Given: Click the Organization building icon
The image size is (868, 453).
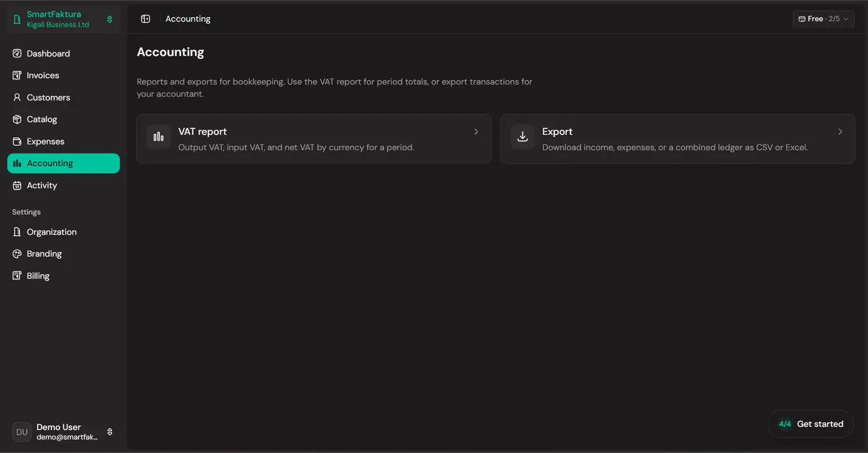Looking at the screenshot, I should 17,232.
